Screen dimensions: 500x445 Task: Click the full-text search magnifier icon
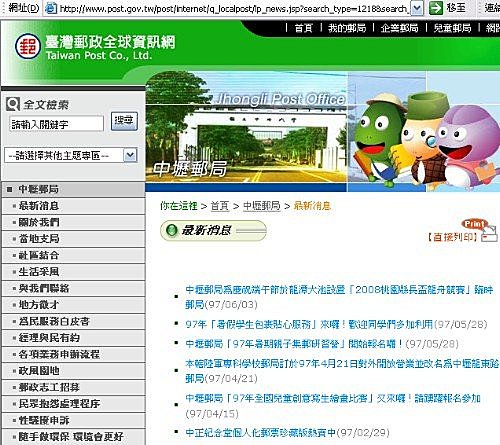tap(13, 105)
